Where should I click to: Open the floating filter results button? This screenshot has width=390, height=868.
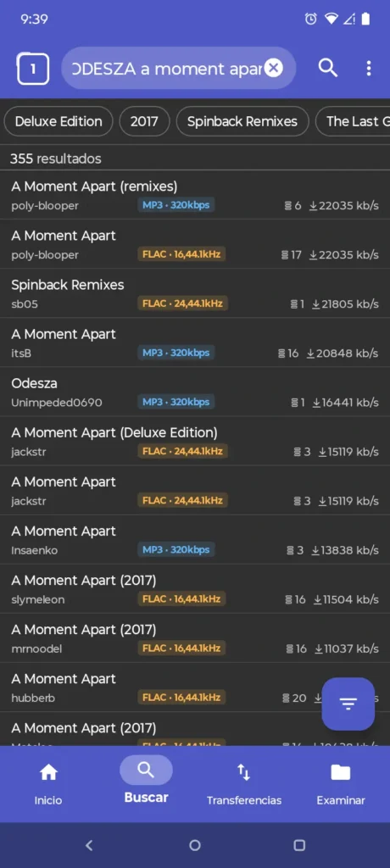click(348, 704)
